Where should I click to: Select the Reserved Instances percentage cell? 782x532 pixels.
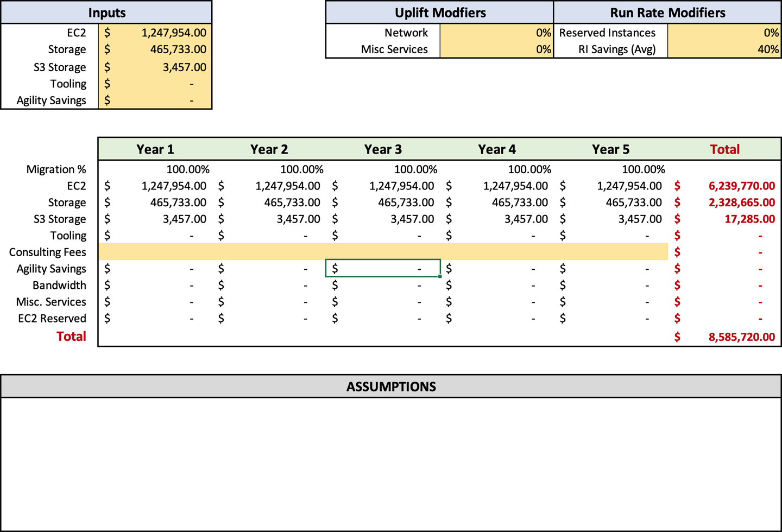pos(724,33)
